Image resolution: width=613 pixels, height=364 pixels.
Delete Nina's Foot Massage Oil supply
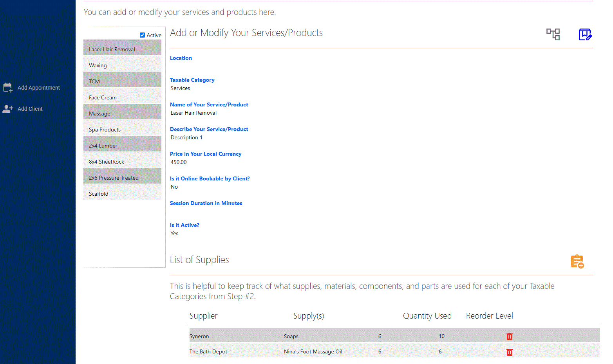coord(509,352)
